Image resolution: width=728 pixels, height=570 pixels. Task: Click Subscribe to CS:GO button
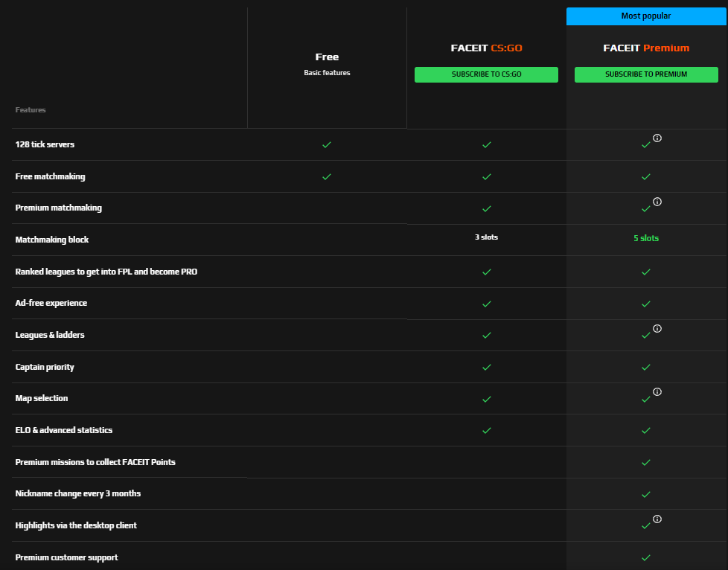pos(486,74)
